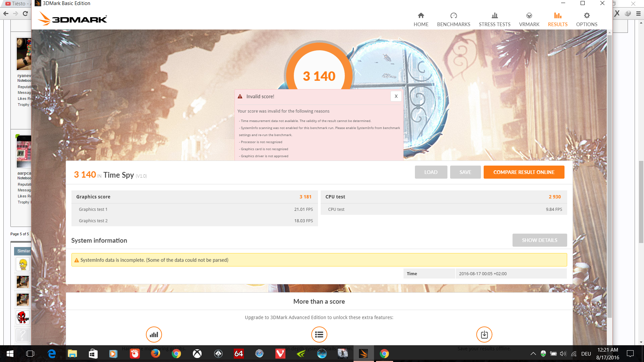The height and width of the screenshot is (362, 644).
Task: Open the Tomb Raider game taskbar icon
Action: coord(343,354)
